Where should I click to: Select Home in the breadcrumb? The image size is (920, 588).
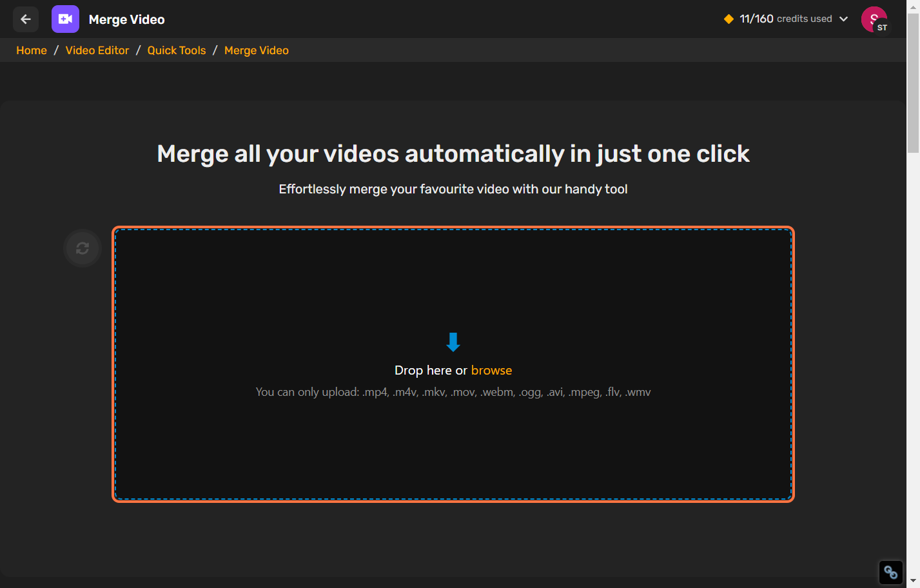point(31,50)
